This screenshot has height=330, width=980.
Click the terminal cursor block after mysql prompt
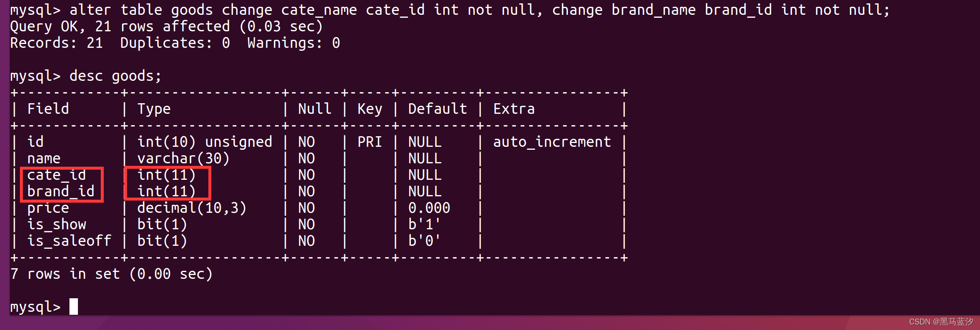74,307
